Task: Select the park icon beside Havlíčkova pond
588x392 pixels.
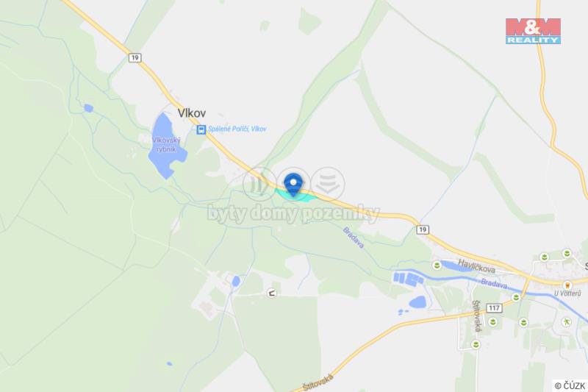Action: [x=437, y=266]
